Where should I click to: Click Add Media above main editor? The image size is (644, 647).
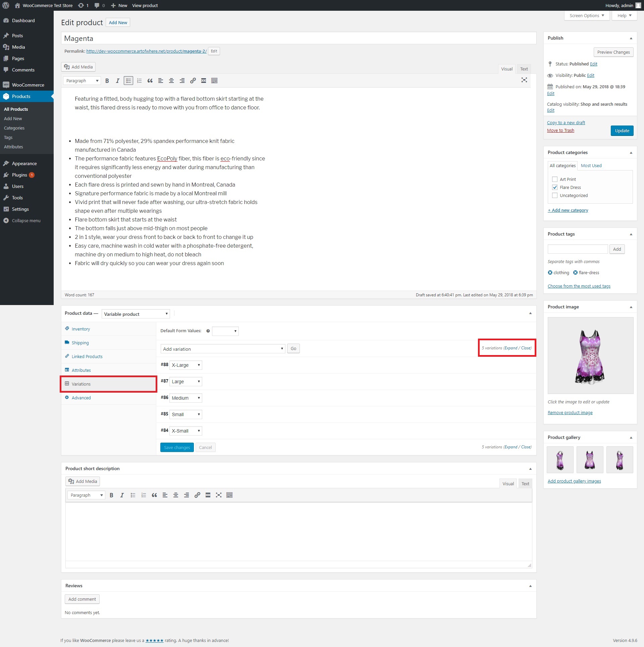78,67
